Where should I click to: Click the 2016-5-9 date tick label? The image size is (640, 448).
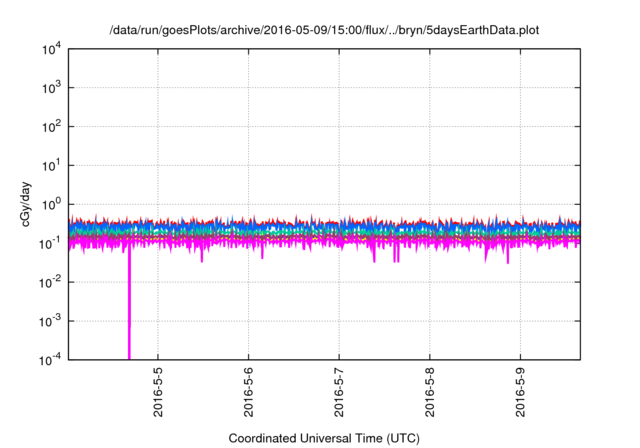520,392
